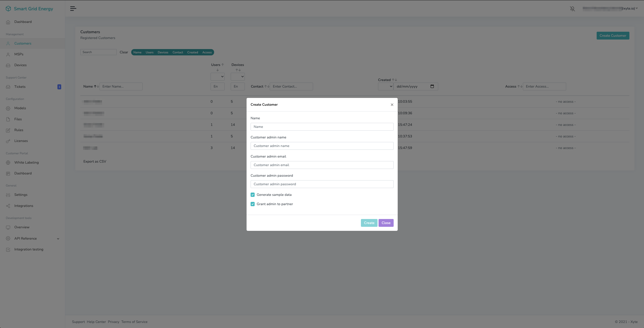Toggle the Devices column filter pill
The height and width of the screenshot is (328, 644).
click(163, 52)
